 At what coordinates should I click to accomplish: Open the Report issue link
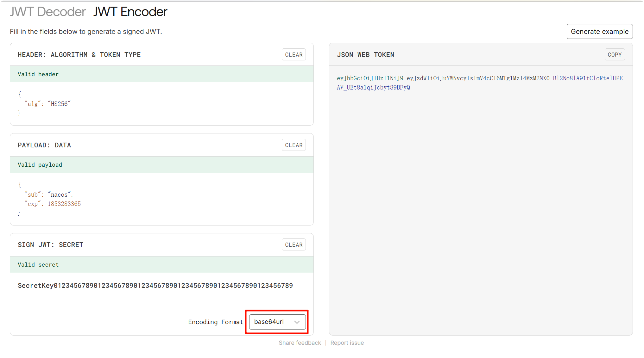pyautogui.click(x=347, y=343)
